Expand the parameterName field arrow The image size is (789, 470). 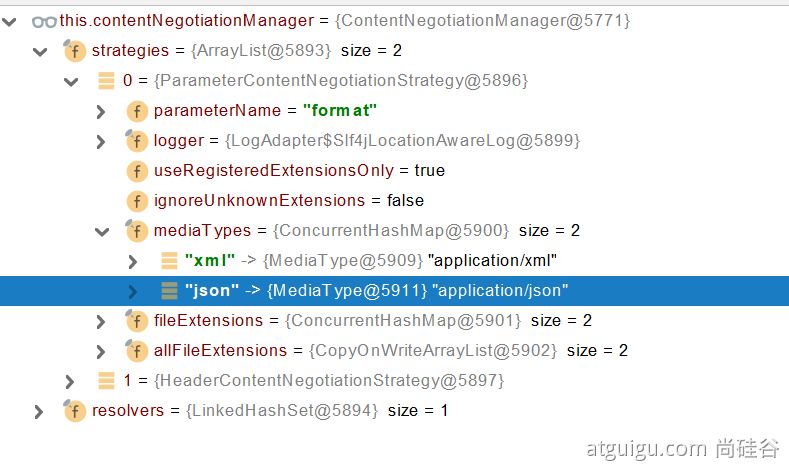pos(101,111)
